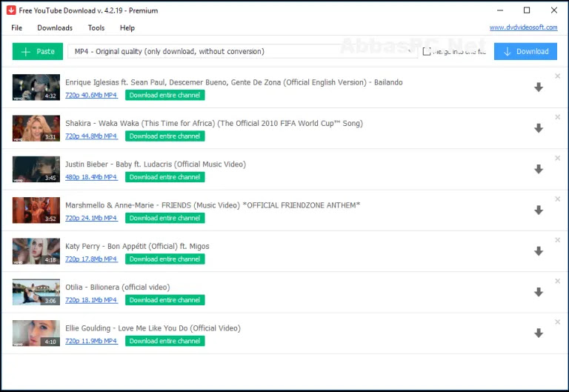Click the download arrow for Katy Perry Bon Appétit
Screen dimensions: 569x392
point(539,251)
